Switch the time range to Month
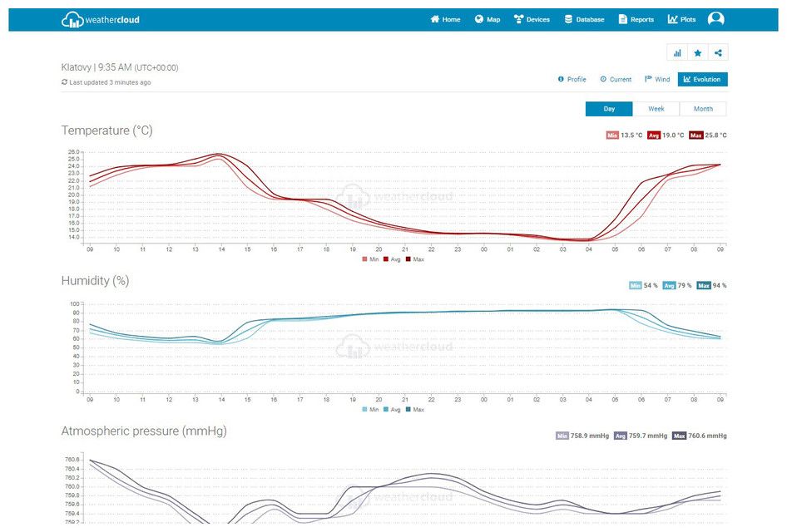 (x=703, y=109)
